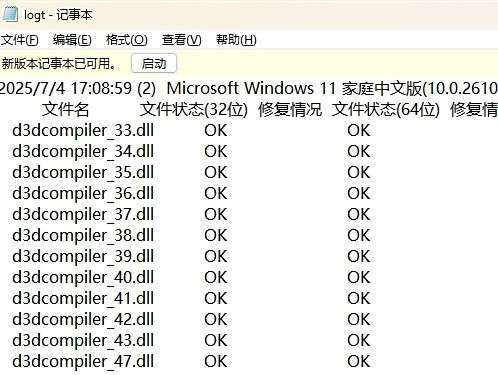Click the Notepad icon in title bar
Viewport: 498px width, 375px height.
(10, 15)
